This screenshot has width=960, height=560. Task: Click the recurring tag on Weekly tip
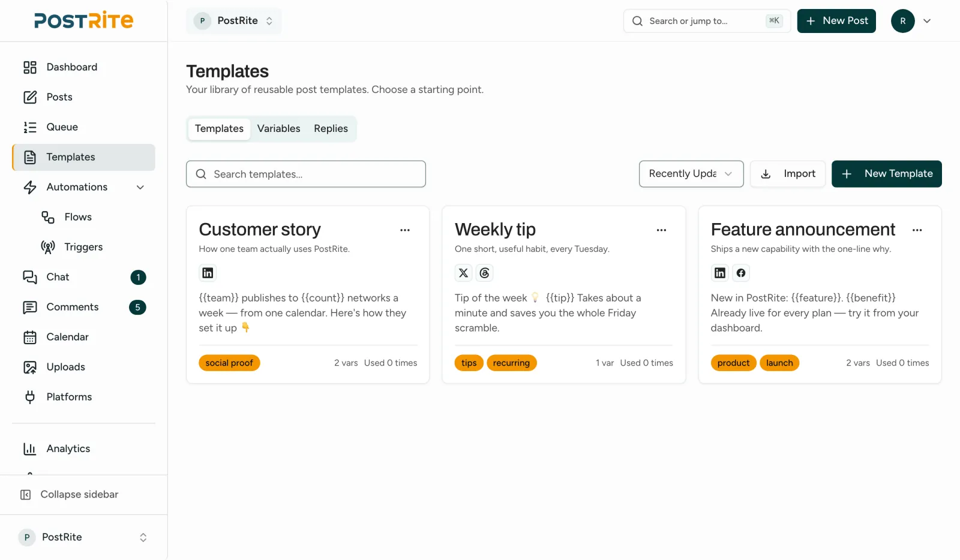[x=511, y=363]
